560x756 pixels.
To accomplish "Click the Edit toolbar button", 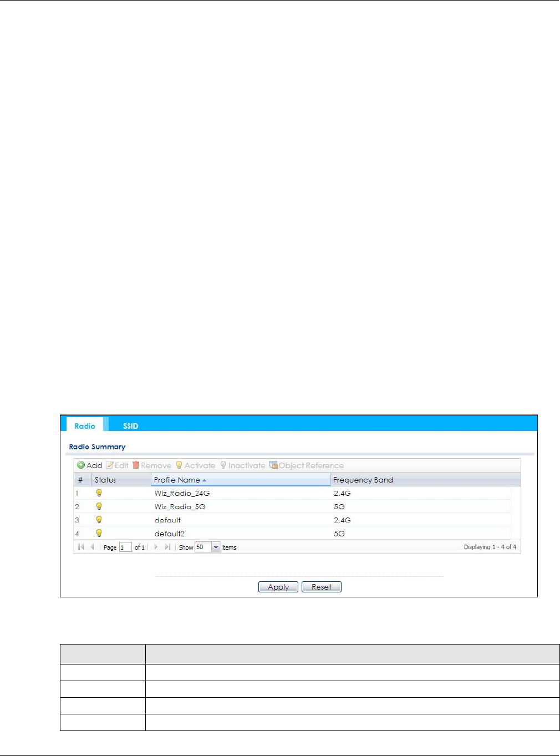I will [117, 465].
